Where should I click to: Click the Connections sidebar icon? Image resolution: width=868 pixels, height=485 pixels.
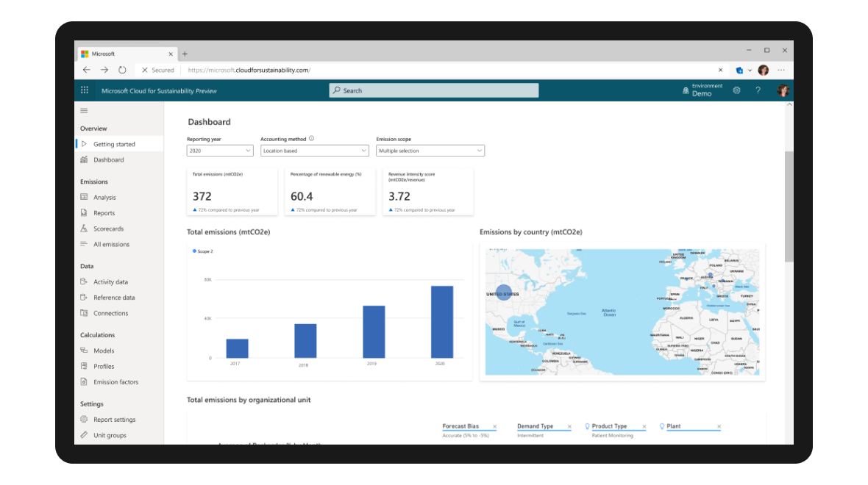[84, 313]
